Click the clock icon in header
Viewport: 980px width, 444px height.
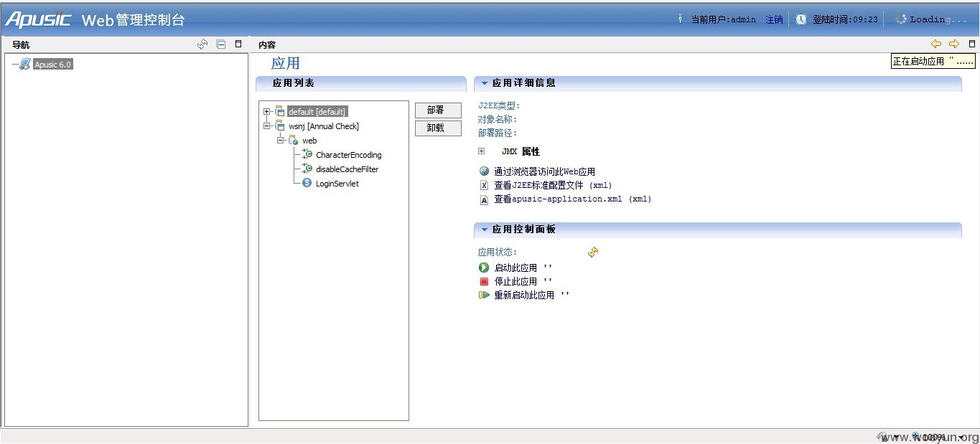point(801,19)
